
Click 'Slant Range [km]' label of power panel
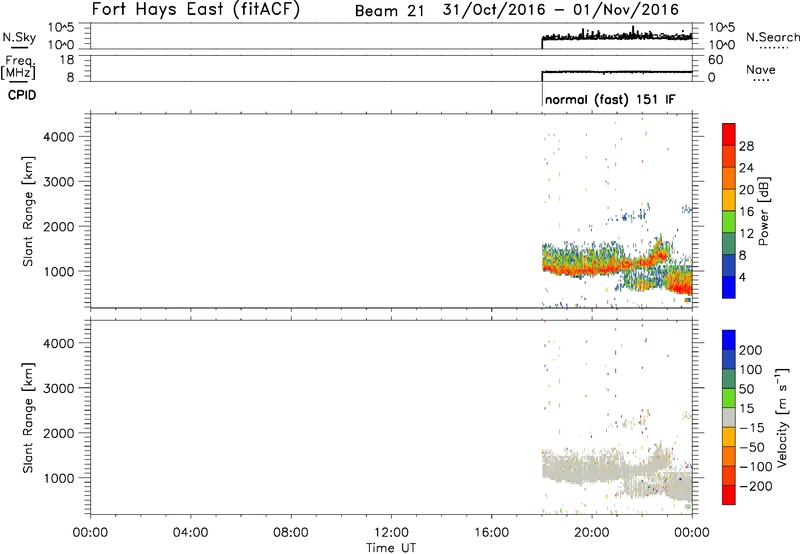coord(28,211)
